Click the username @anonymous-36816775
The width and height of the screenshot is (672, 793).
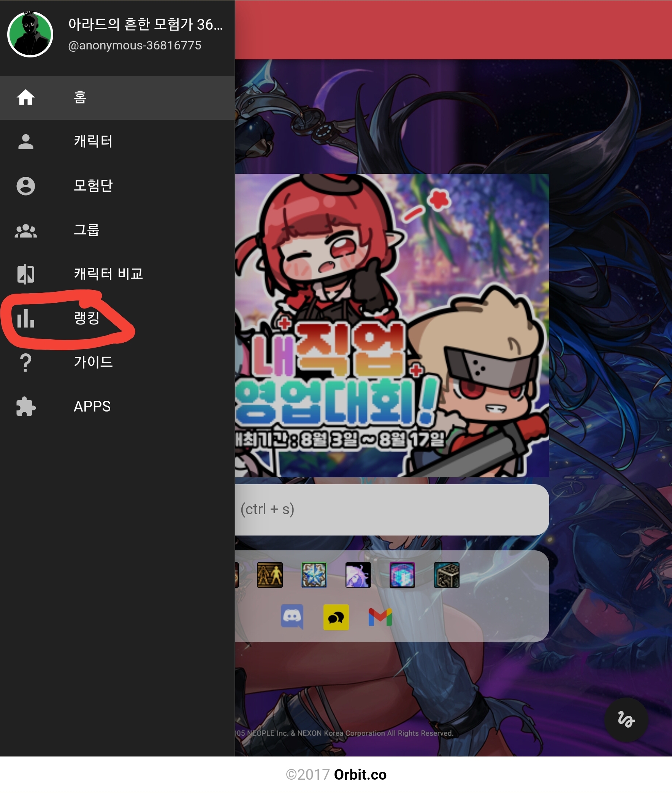click(135, 46)
